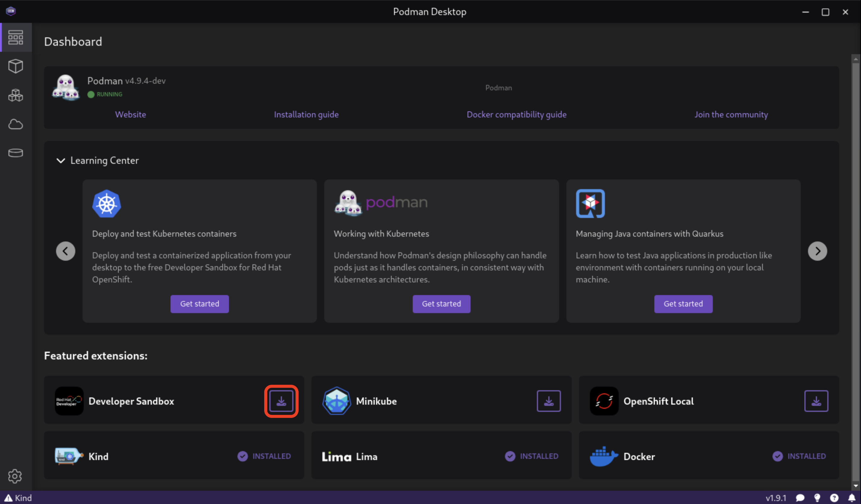Click the Minikube logo
Image resolution: width=861 pixels, height=504 pixels.
click(x=337, y=401)
